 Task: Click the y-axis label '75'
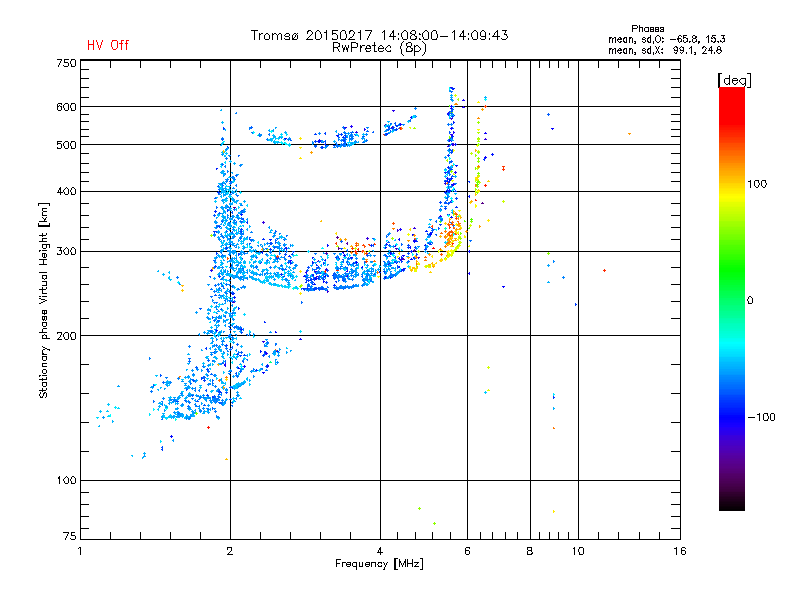[70, 536]
